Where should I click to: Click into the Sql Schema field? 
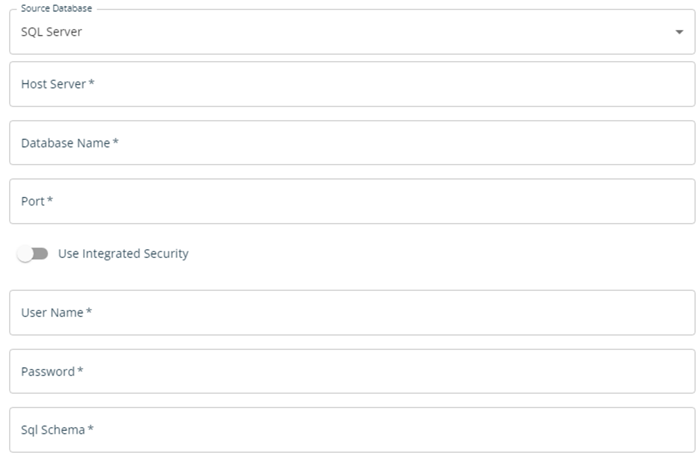[x=352, y=430]
